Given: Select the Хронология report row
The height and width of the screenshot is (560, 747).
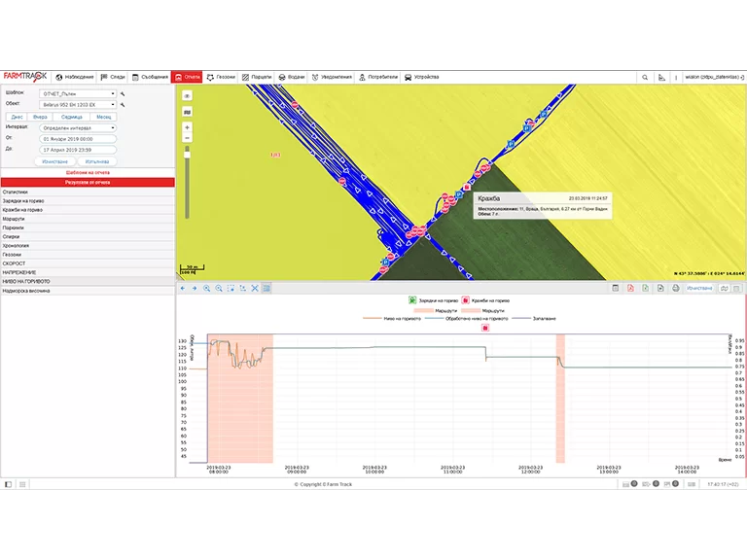Looking at the screenshot, I should 88,245.
